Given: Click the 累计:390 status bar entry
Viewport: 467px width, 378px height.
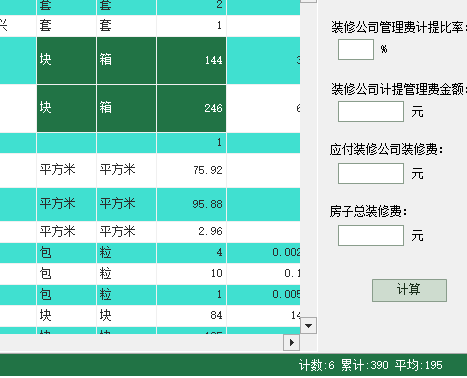Looking at the screenshot, I should click(365, 366).
